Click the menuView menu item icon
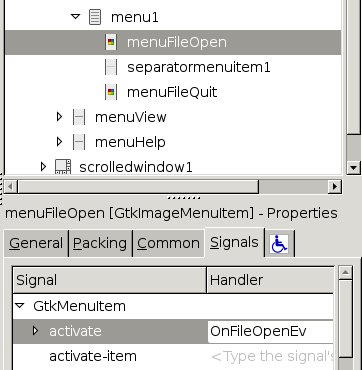This screenshot has width=362, height=370. 79,117
